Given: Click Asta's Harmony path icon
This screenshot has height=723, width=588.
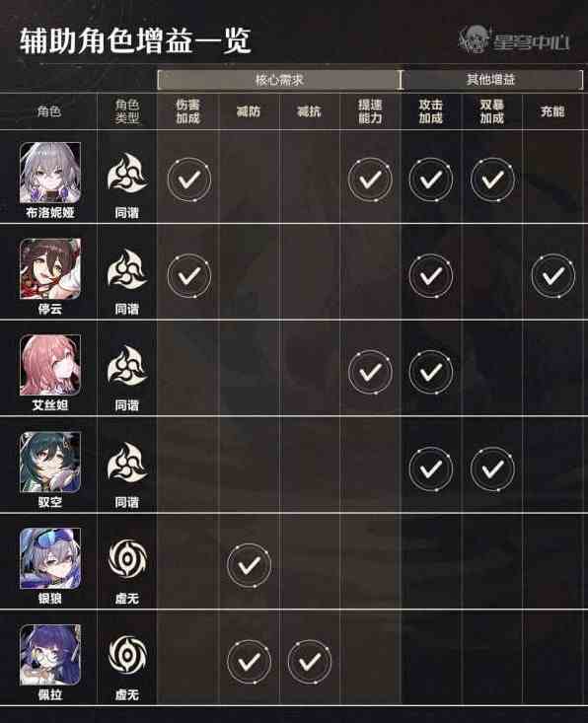Looking at the screenshot, I should (127, 366).
